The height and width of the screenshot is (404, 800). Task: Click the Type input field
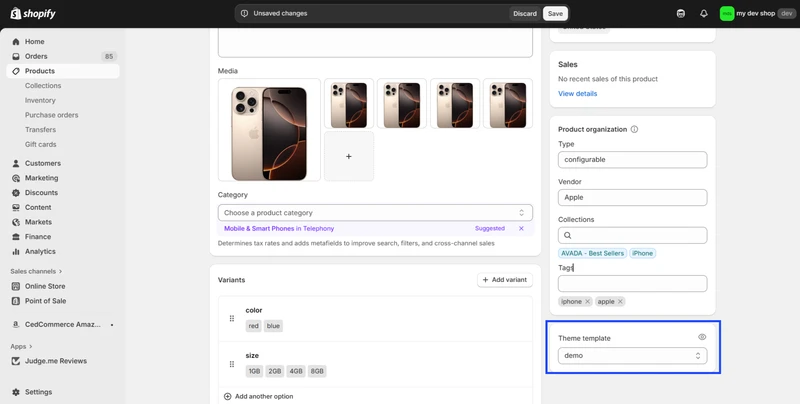click(x=633, y=160)
